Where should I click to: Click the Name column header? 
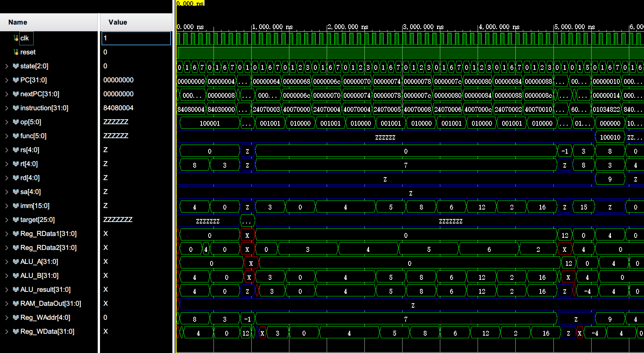click(49, 22)
